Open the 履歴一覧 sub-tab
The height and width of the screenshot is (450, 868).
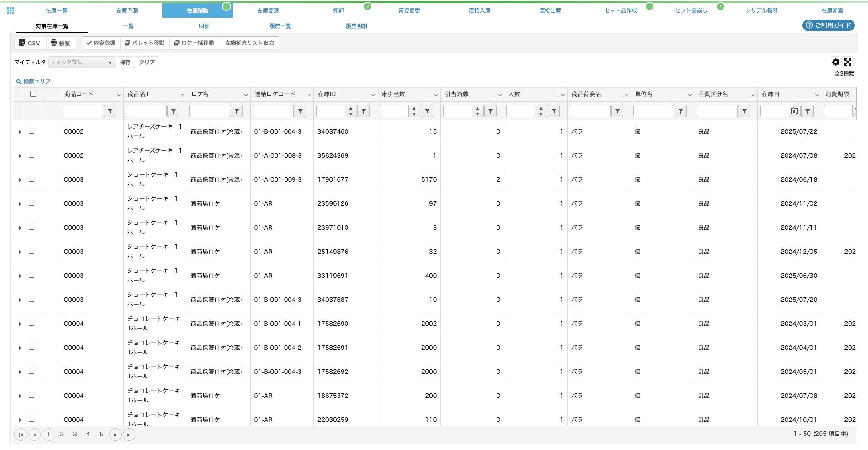280,26
